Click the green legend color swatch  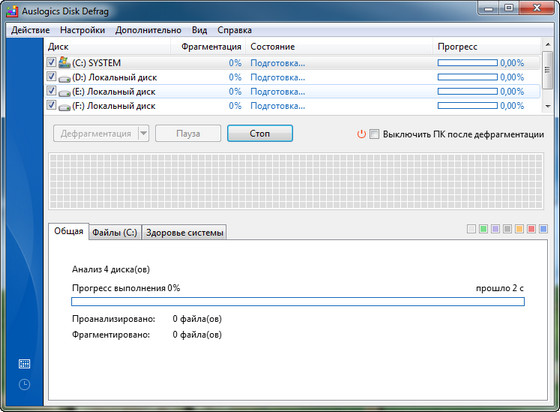[483, 229]
